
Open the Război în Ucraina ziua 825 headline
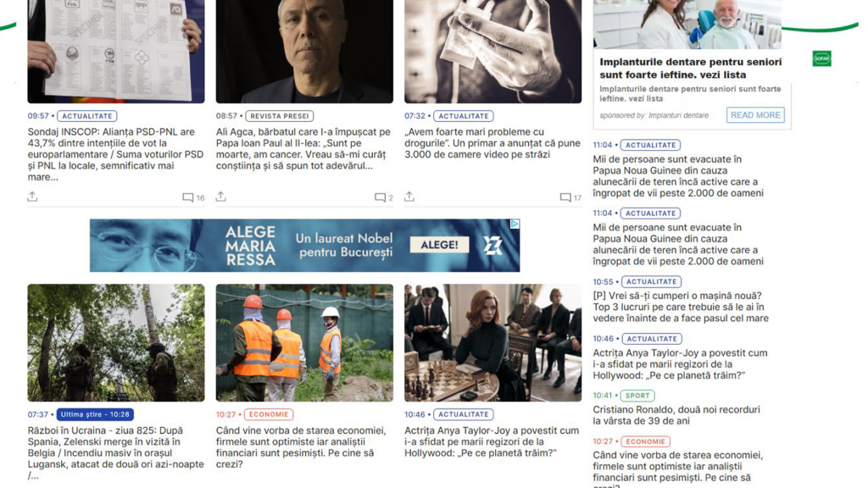point(115,452)
